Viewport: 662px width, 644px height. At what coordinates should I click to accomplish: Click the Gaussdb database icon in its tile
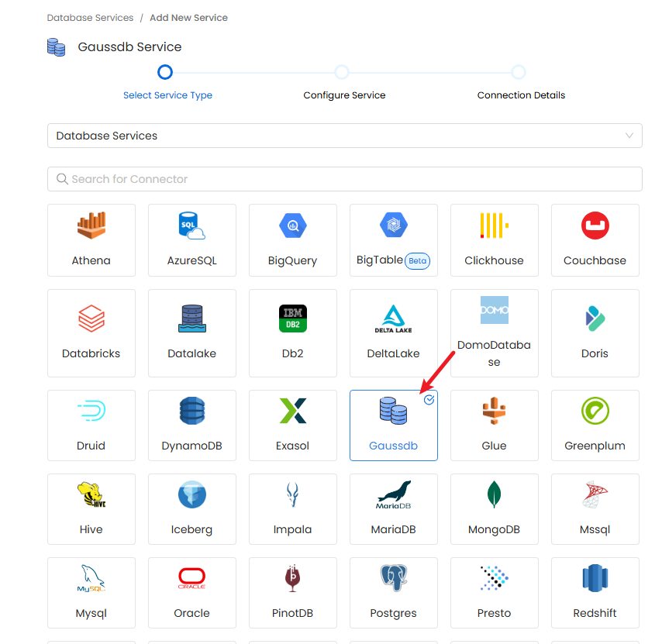393,411
